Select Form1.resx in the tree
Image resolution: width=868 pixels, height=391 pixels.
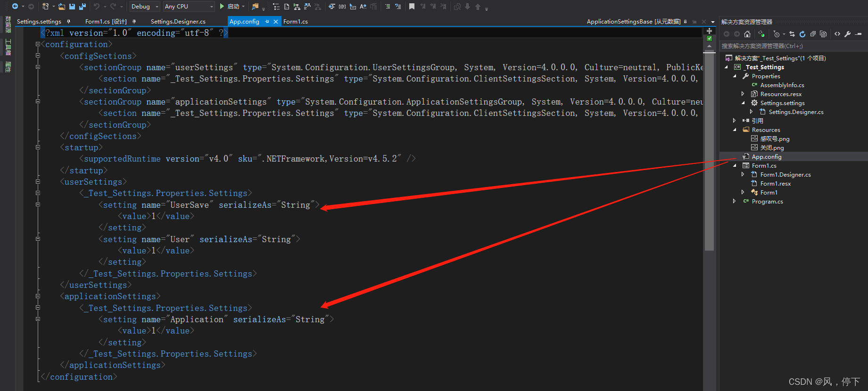(x=776, y=184)
